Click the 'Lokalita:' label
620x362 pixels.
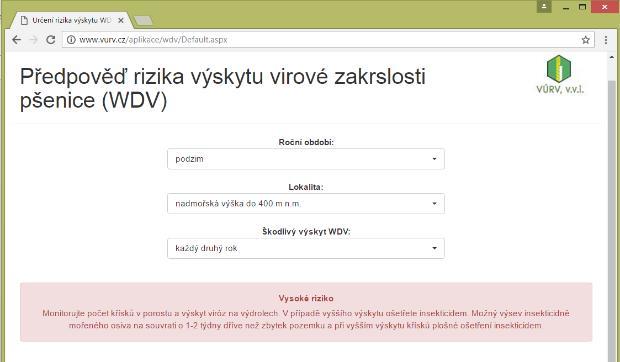306,187
